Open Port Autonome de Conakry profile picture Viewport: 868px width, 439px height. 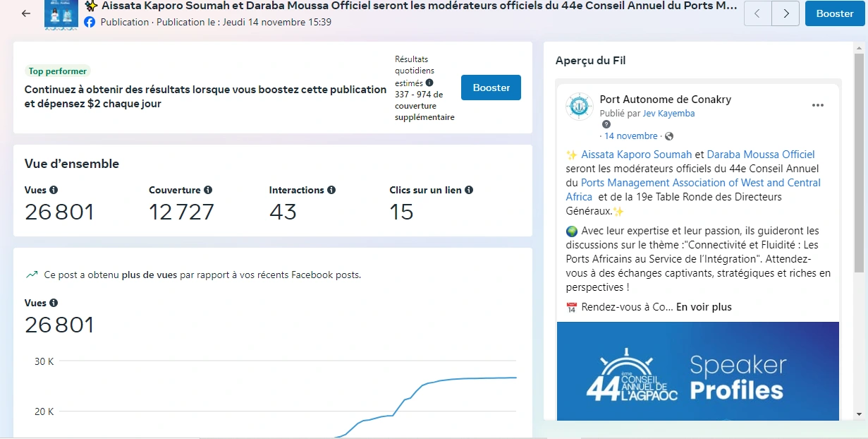pos(579,106)
